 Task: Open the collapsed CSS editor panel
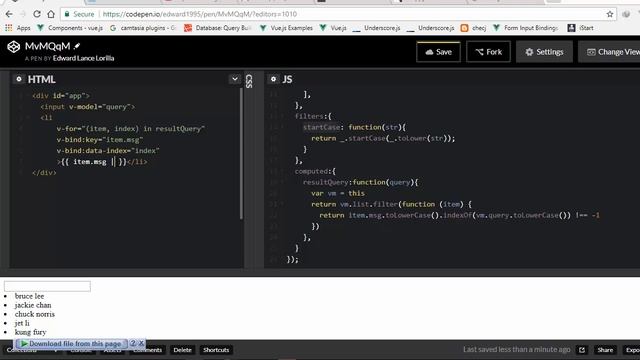(x=249, y=81)
